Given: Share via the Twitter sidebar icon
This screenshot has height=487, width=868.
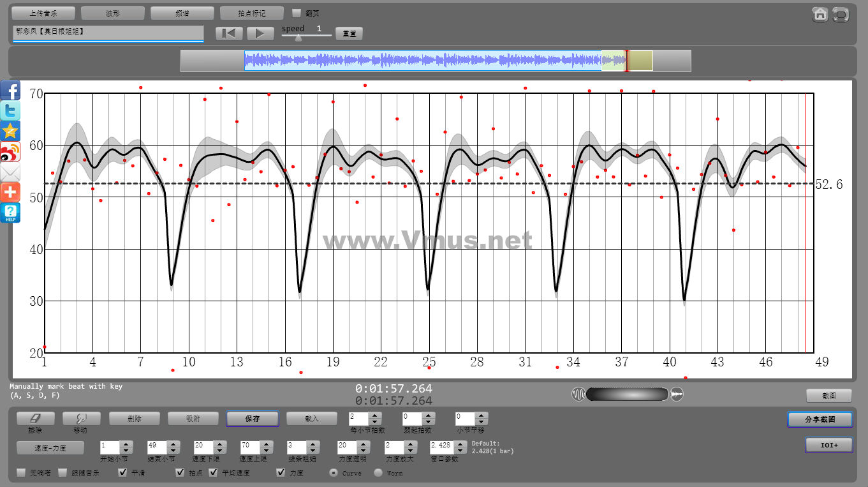Looking at the screenshot, I should 10,110.
